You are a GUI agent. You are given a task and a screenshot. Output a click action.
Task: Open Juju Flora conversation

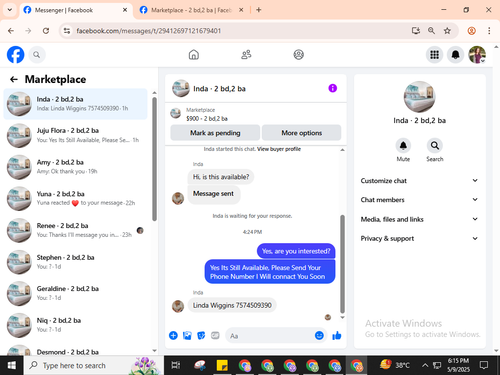click(75, 135)
